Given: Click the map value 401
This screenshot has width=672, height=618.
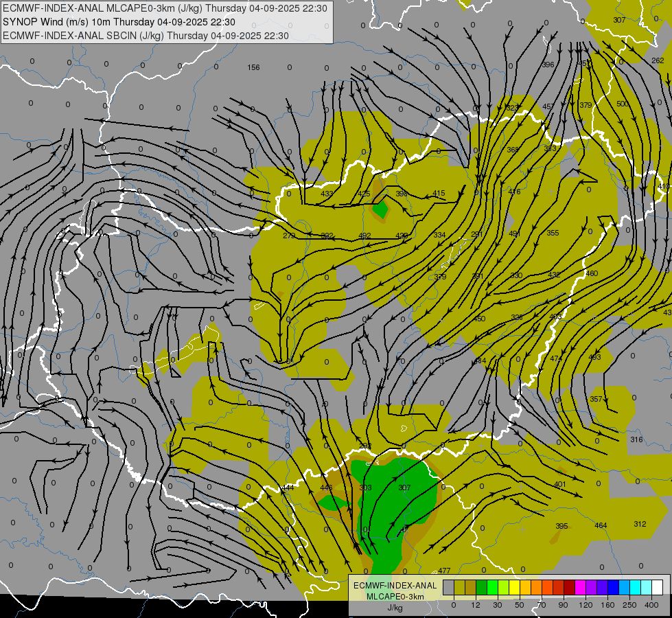Looking at the screenshot, I should pyautogui.click(x=559, y=484).
